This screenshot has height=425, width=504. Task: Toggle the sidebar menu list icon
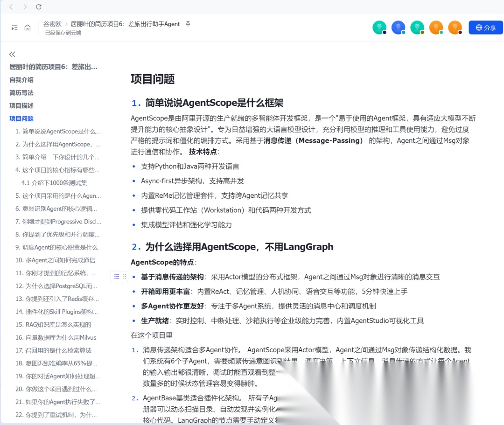coord(14,28)
